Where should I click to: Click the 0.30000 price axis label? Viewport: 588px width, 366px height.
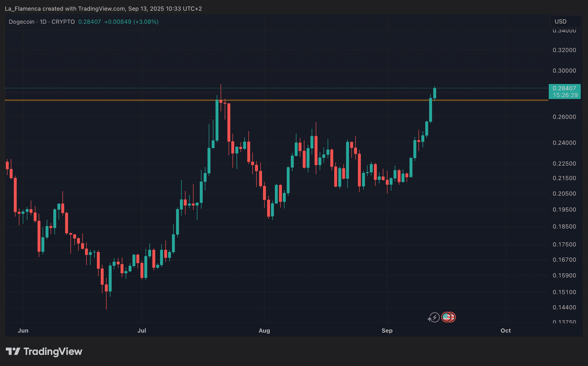tap(564, 71)
